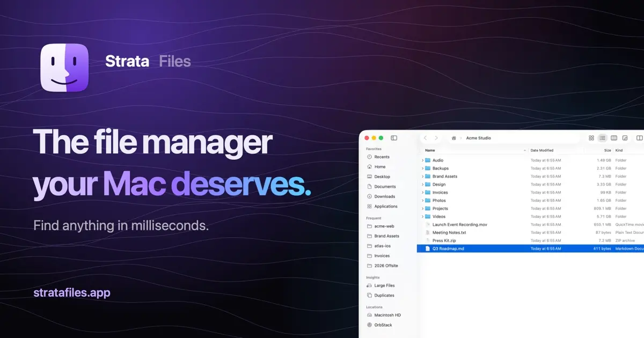Toggle the sidebar with the toolbar sidebar icon
Screen dimensions: 644x338
click(x=394, y=138)
